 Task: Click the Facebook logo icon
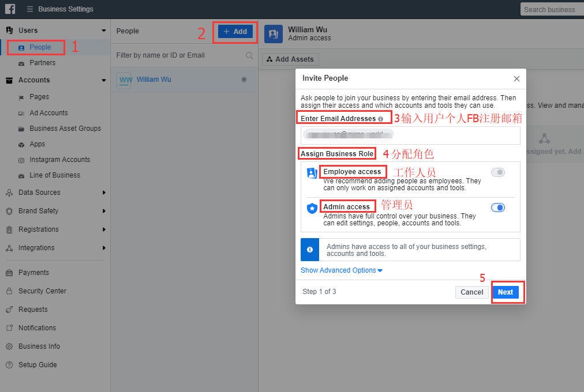[x=10, y=9]
